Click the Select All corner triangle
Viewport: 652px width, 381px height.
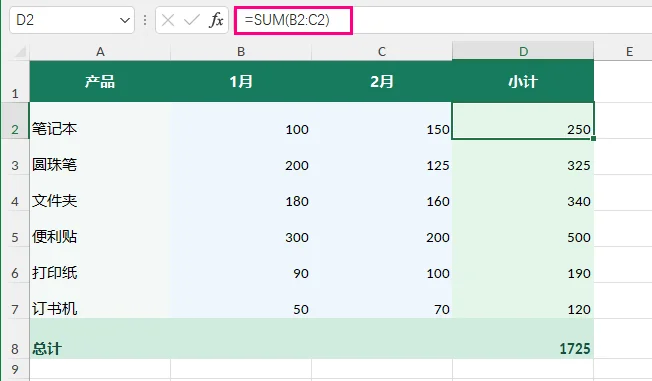point(20,52)
